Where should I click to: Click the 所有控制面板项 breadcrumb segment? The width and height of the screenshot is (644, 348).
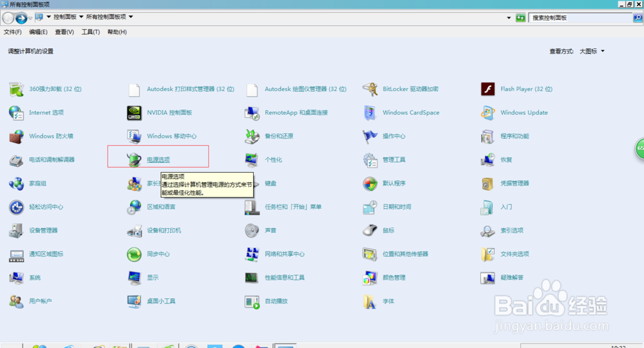click(106, 17)
